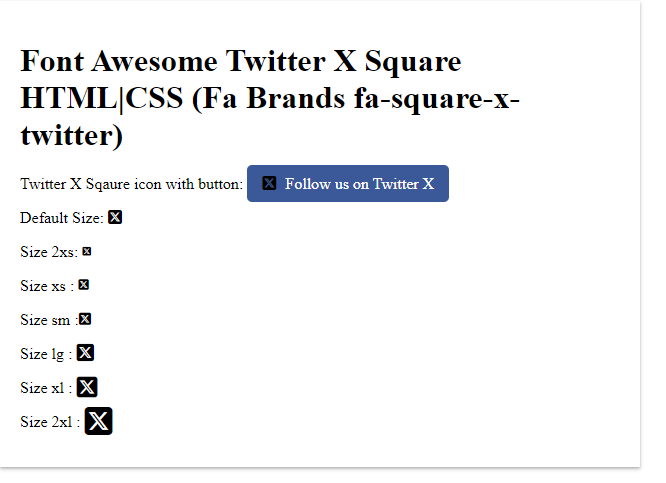
Task: Click the 'Default Size:' label
Action: [x=62, y=218]
